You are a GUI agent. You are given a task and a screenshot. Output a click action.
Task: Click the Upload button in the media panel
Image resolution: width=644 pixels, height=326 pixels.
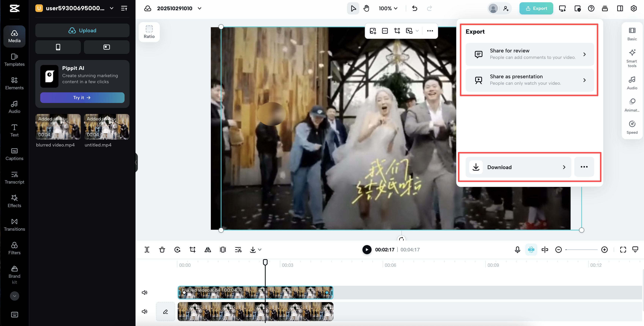pos(82,30)
